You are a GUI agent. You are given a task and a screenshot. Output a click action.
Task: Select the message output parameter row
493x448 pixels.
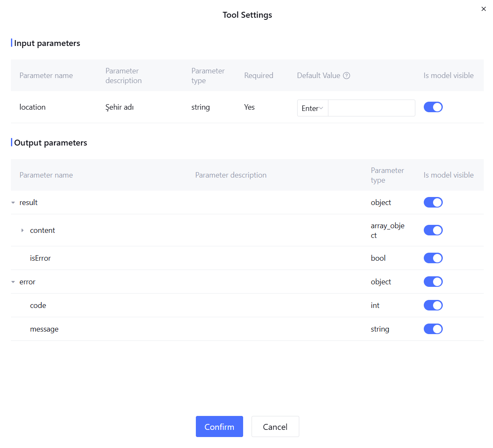[x=247, y=329]
